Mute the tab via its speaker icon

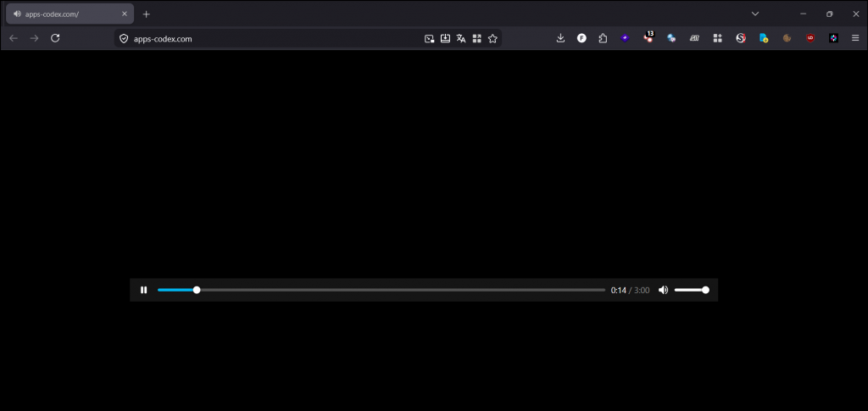pos(17,14)
